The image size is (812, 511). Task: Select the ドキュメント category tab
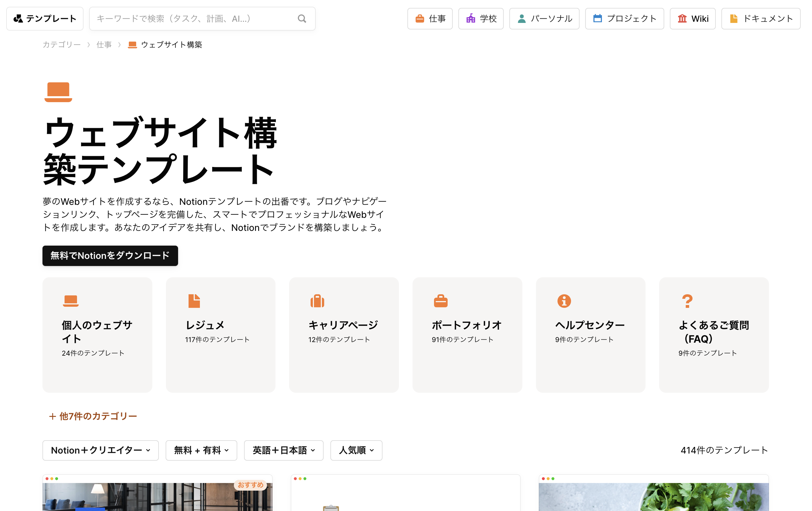761,19
